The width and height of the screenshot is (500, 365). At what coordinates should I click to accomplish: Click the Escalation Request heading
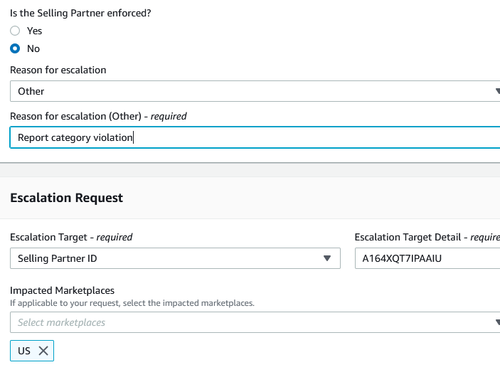click(66, 198)
